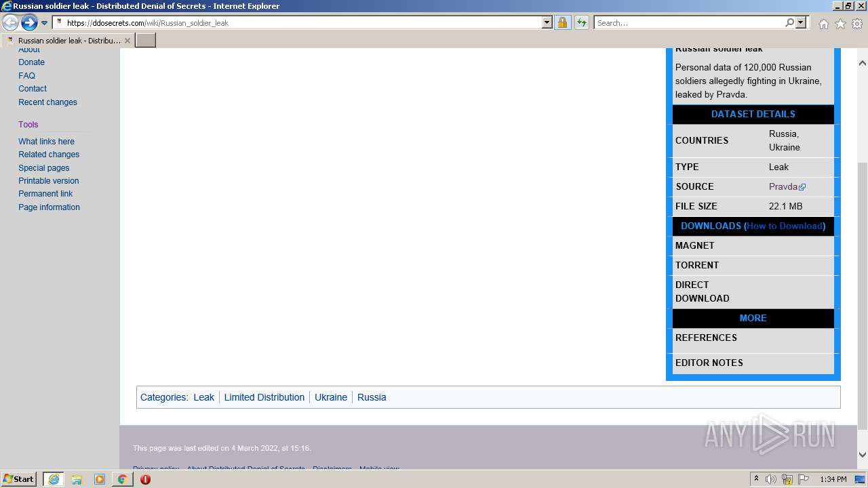Open the Categories link
This screenshot has width=868, height=488.
163,397
